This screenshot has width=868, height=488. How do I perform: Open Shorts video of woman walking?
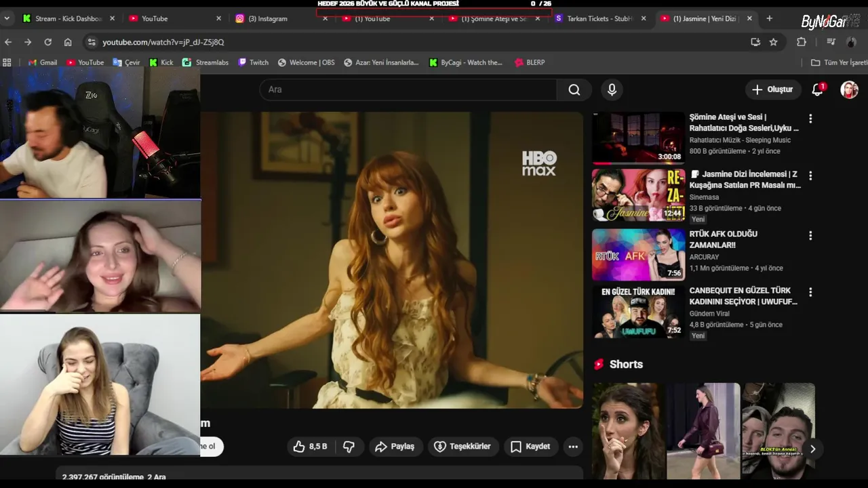pyautogui.click(x=703, y=431)
